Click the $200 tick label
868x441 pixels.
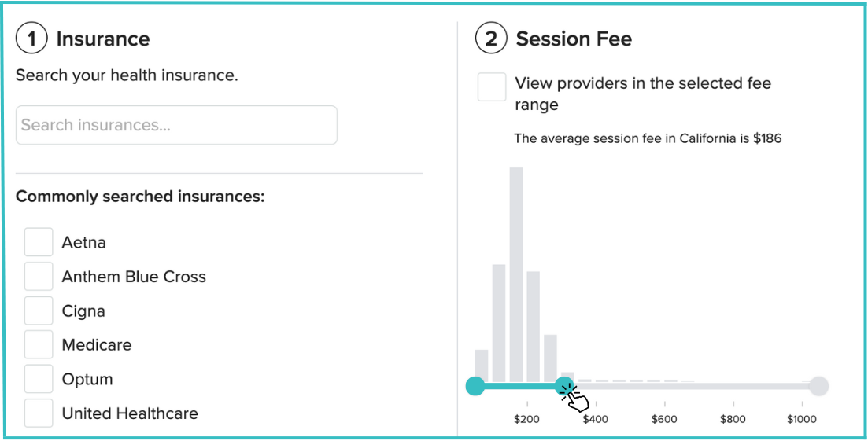[x=526, y=420]
